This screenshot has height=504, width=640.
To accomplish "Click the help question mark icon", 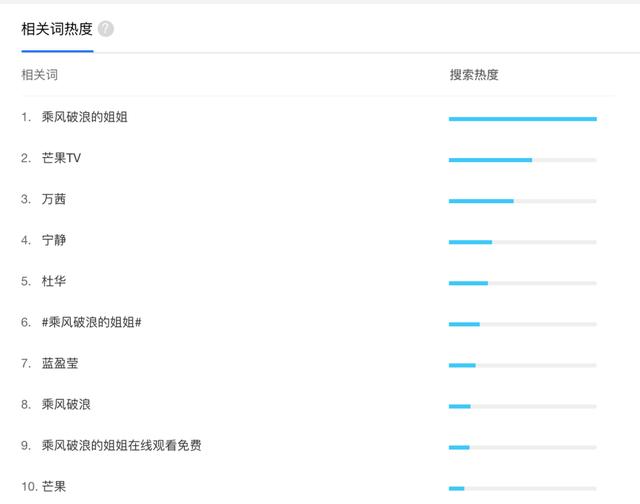I will 106,29.
